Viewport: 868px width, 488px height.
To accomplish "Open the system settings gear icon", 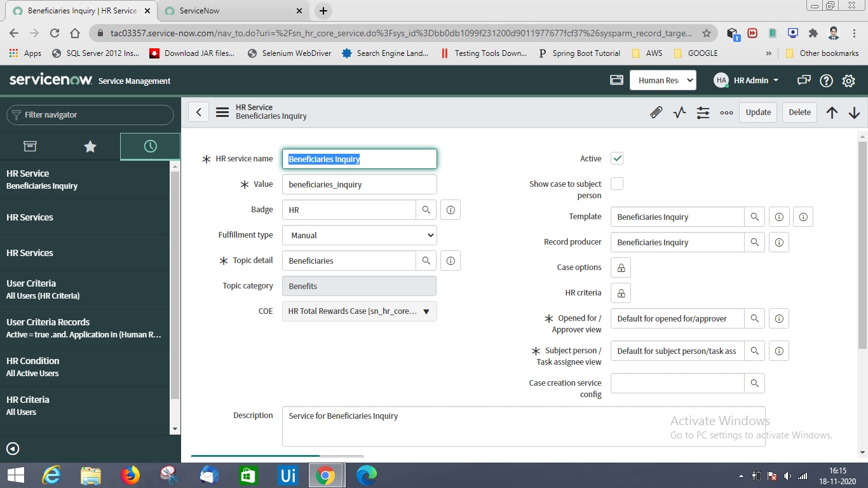I will pyautogui.click(x=848, y=81).
